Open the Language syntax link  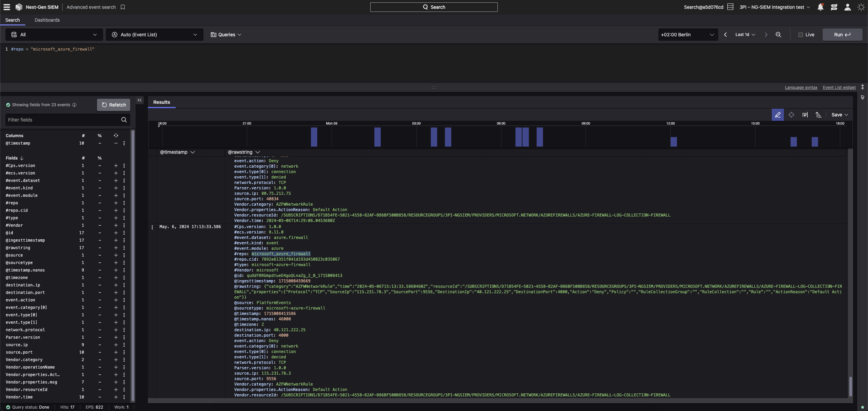coord(801,88)
